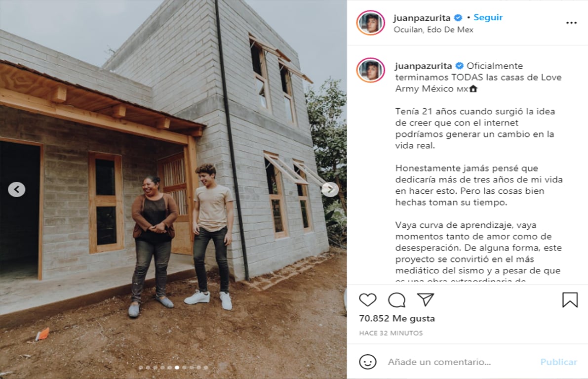Select the profile avatar beside the caption
The image size is (588, 379).
pyautogui.click(x=370, y=70)
